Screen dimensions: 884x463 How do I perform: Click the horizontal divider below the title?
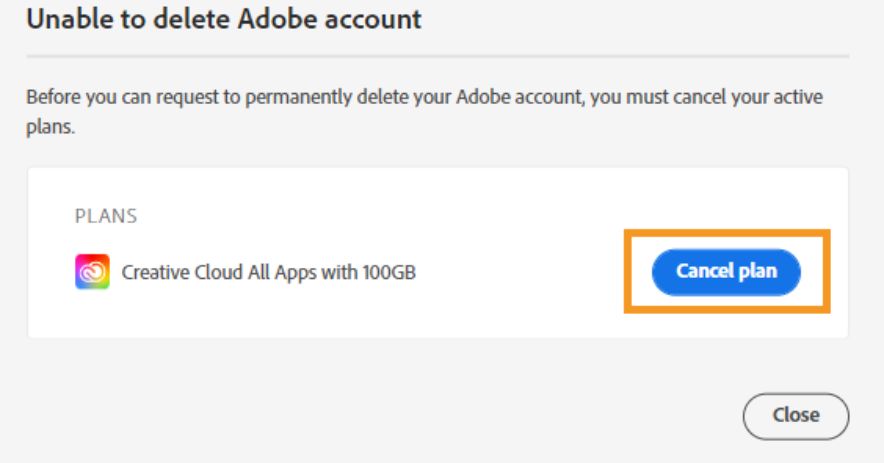437,56
